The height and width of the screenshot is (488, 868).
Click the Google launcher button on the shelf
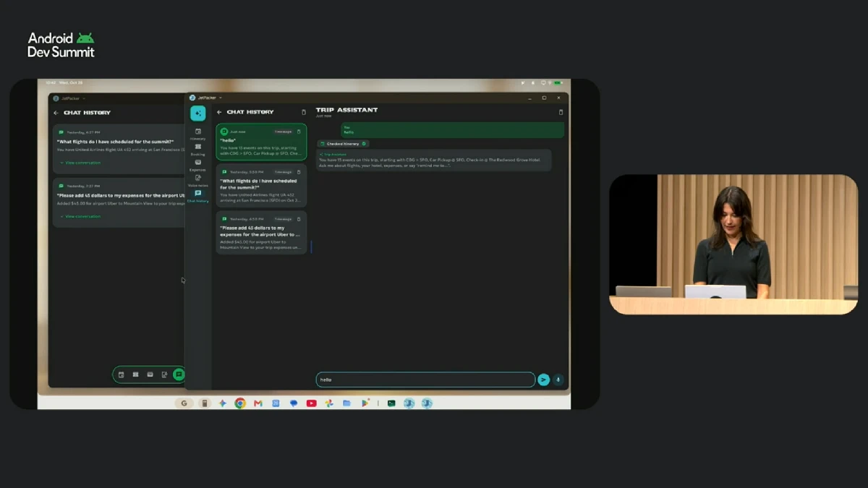click(x=184, y=403)
